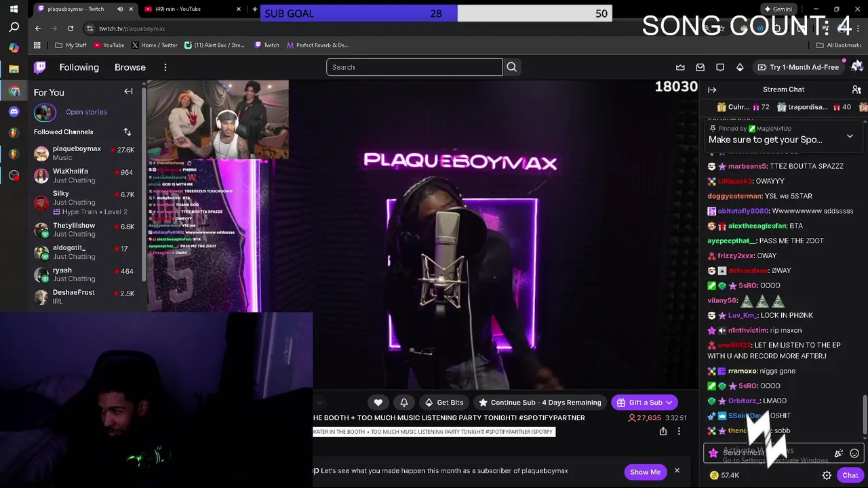
Task: Open a new browser tab
Action: click(x=254, y=9)
